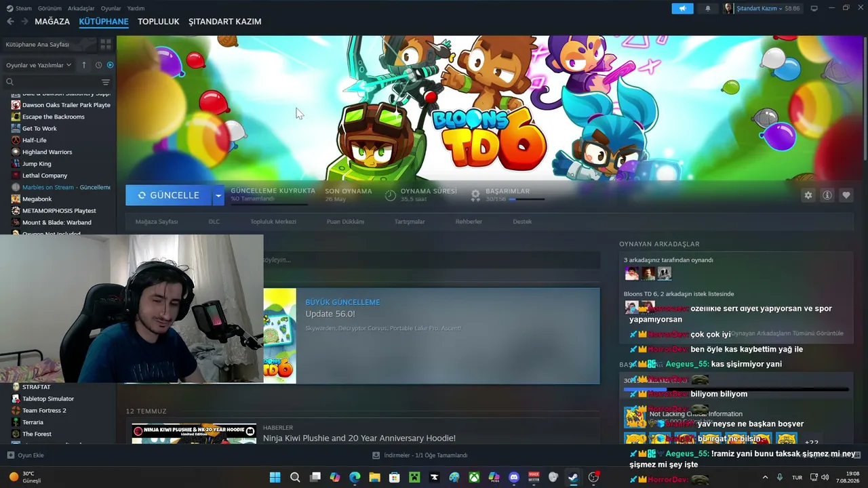Open the İndirmeler downloads status
The width and height of the screenshot is (868, 488).
click(420, 455)
